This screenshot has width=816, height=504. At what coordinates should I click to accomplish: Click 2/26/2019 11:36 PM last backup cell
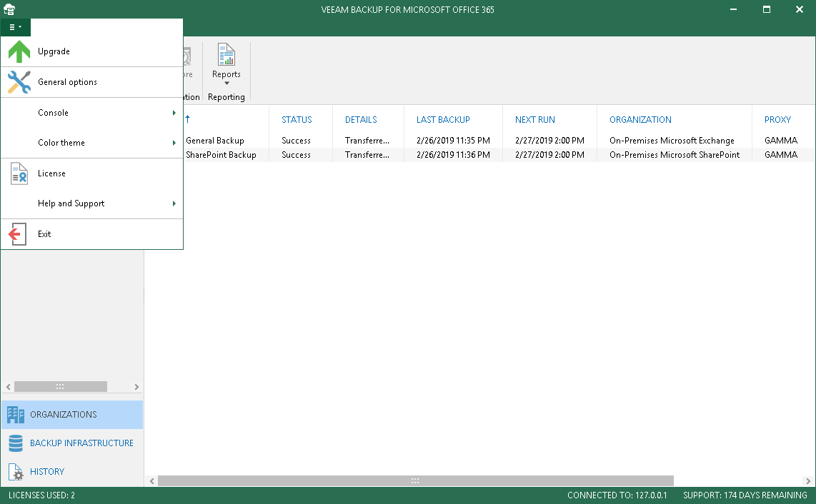[453, 155]
